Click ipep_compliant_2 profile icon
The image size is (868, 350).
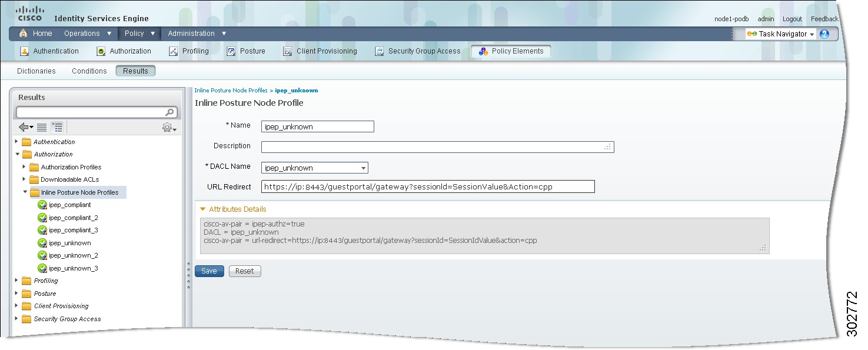pos(42,218)
